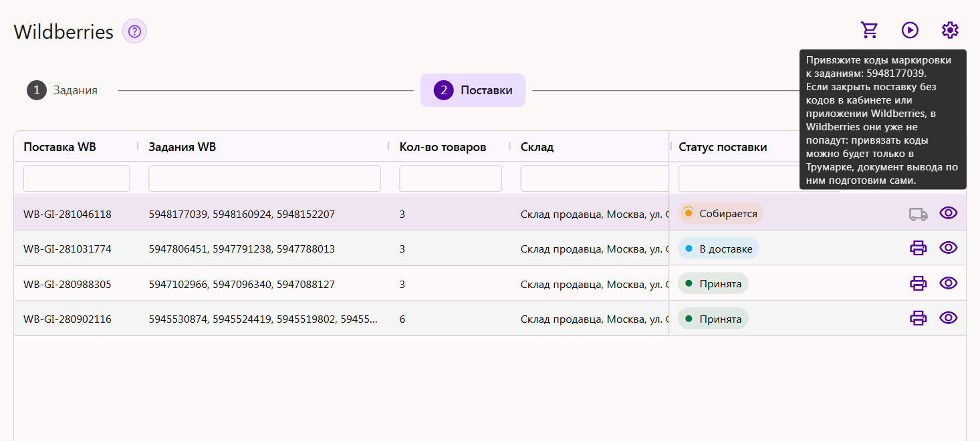Print supply WB-GI-281031774
Image resolution: width=980 pixels, height=441 pixels.
[918, 248]
